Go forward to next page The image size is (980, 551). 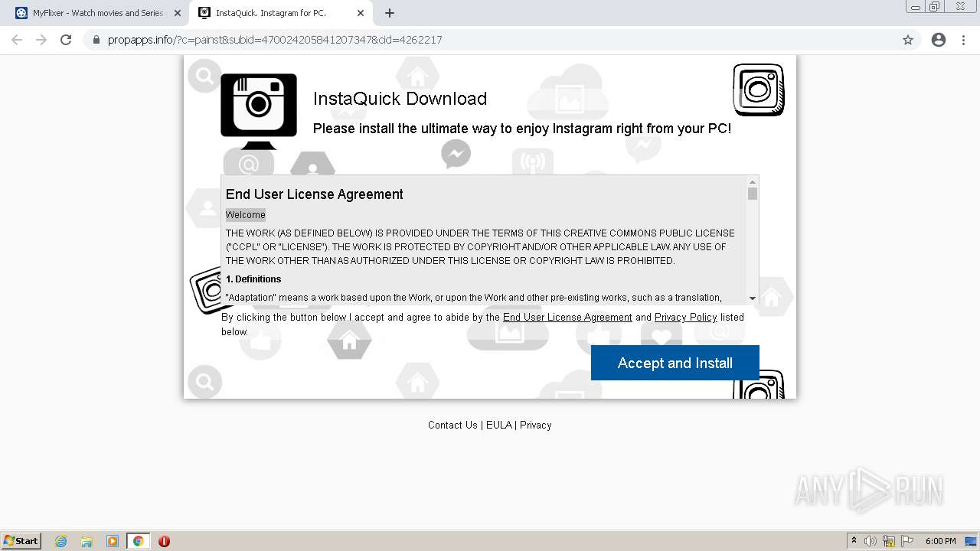(41, 40)
